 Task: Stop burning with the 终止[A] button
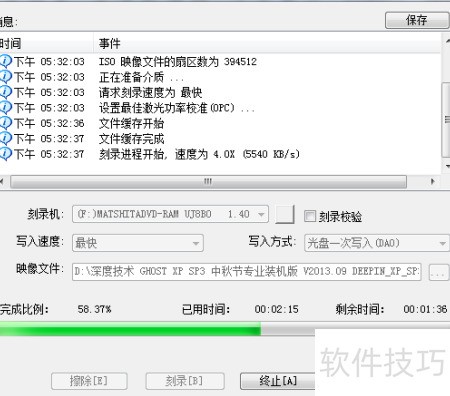pos(278,381)
